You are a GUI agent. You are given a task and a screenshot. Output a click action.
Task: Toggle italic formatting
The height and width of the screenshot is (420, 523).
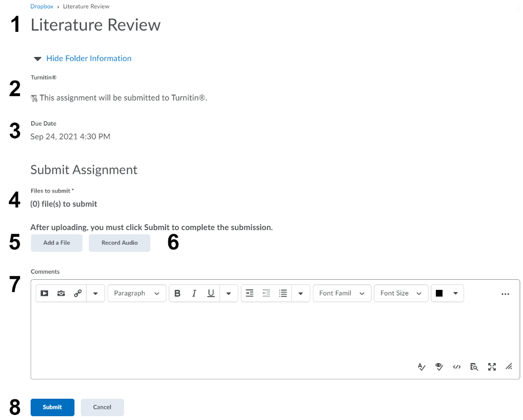point(194,293)
